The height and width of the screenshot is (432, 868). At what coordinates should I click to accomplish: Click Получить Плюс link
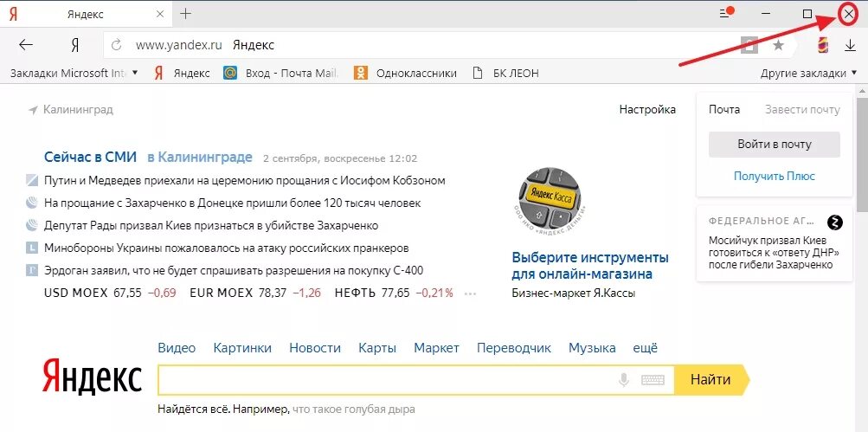(x=774, y=176)
